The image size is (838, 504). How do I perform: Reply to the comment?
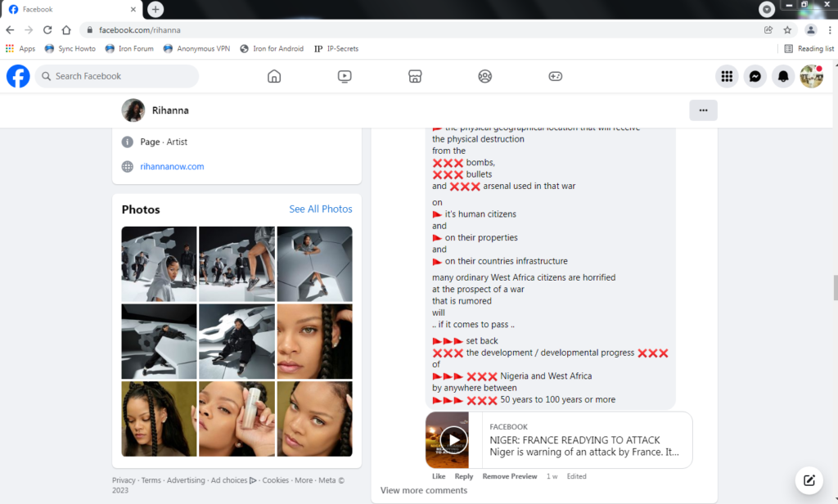coord(464,477)
